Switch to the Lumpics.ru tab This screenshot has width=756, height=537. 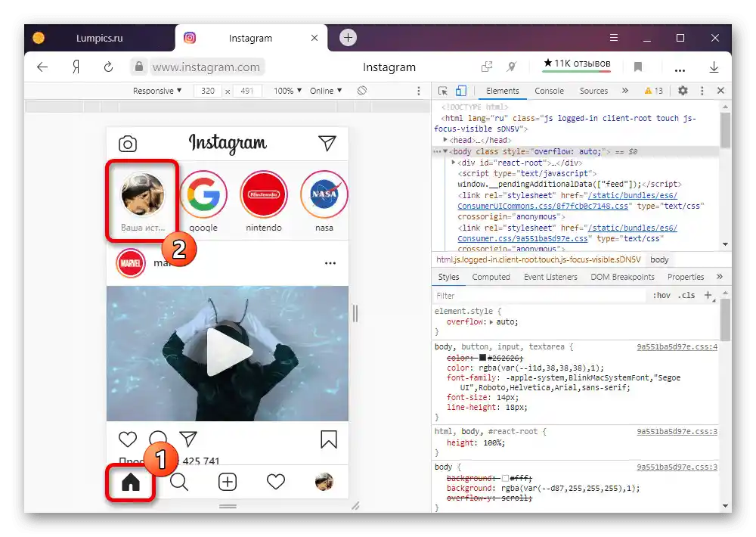[x=99, y=38]
